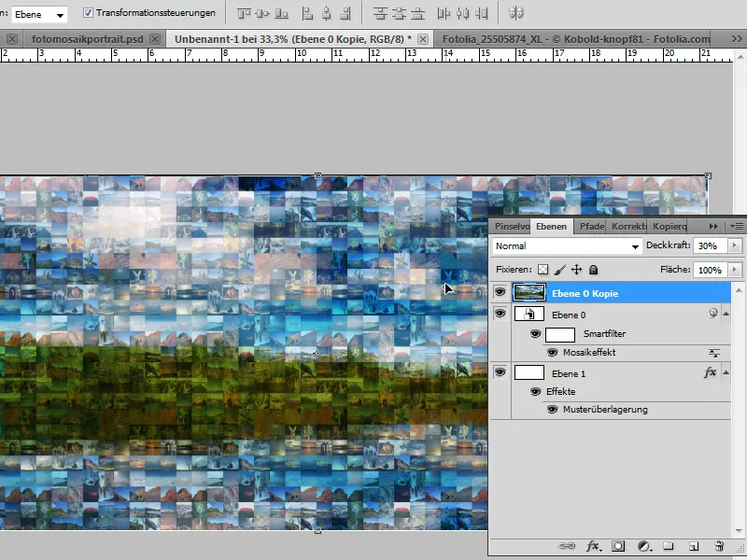Screen dimensions: 747x560
Task: Create a new group folder
Action: (x=669, y=546)
